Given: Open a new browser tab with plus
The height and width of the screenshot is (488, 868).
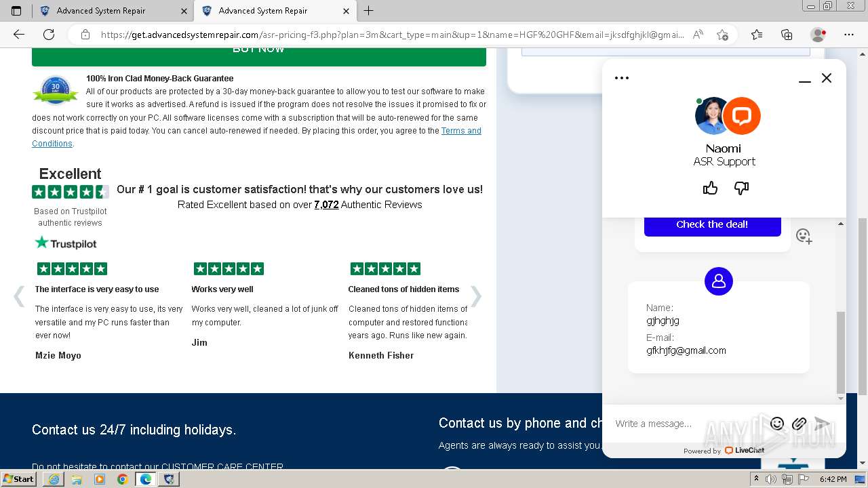Looking at the screenshot, I should pos(368,11).
